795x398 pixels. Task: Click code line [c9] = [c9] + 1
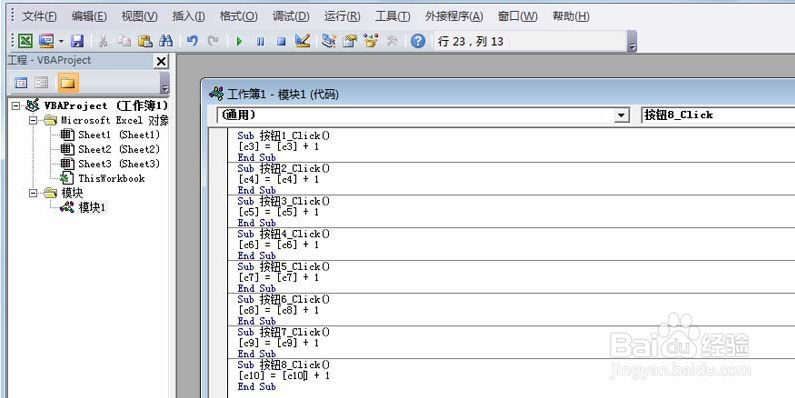click(278, 343)
